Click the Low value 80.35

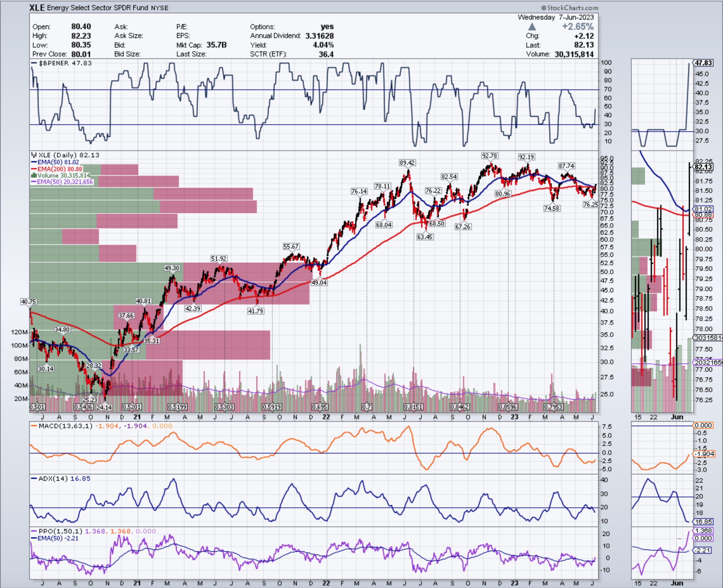coord(81,45)
